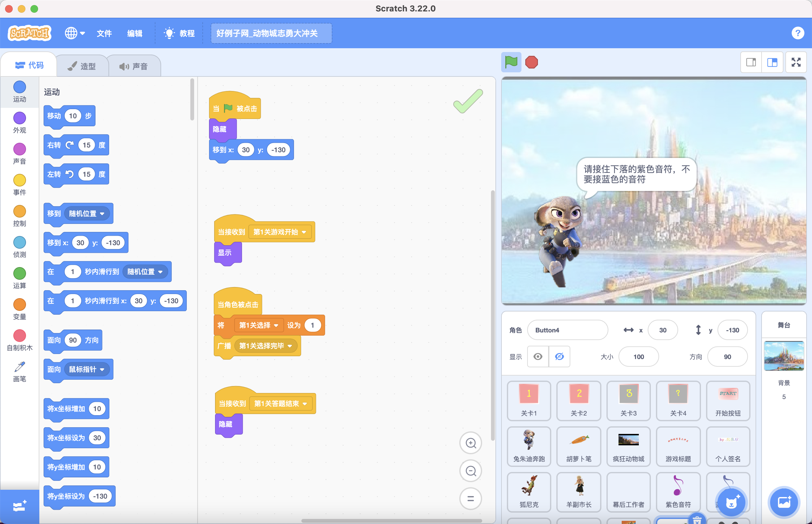Switch to small stage layout
The width and height of the screenshot is (812, 524).
[x=751, y=62]
